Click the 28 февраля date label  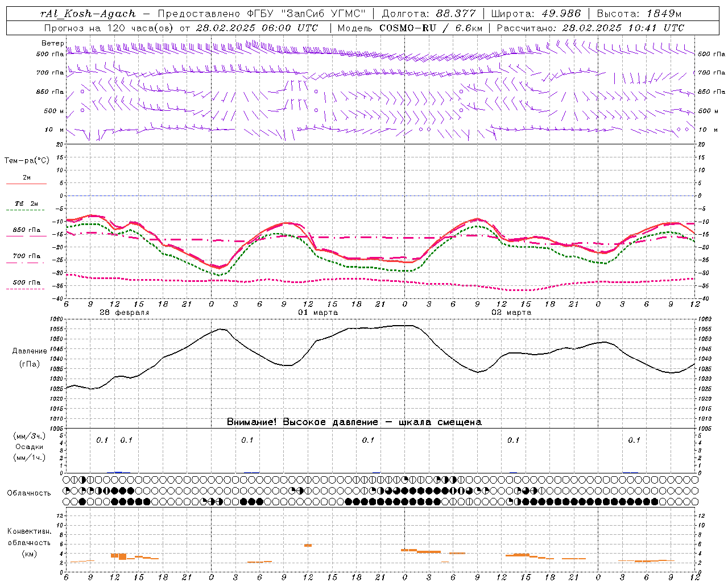point(124,313)
